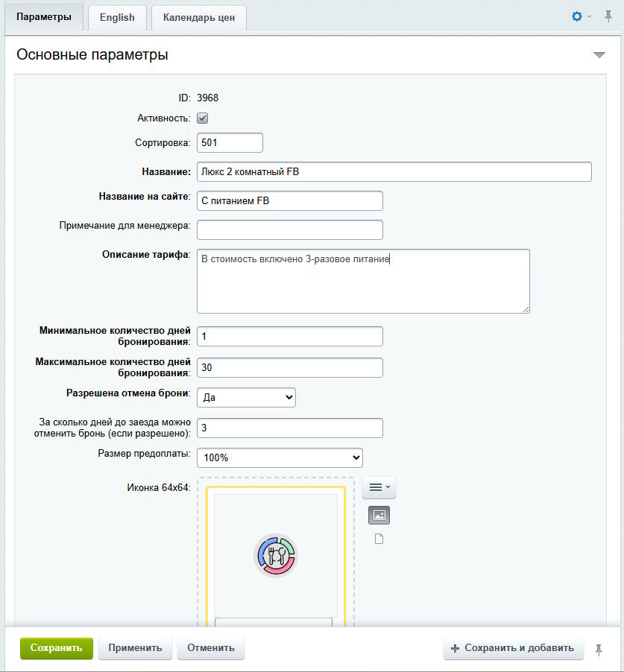Click the Сохранить и добавить button
624x672 pixels.
[x=512, y=648]
